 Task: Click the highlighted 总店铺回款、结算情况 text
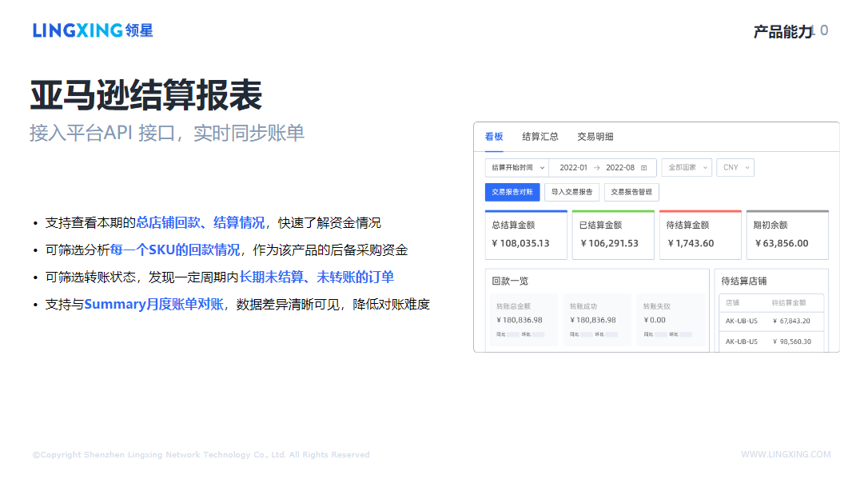[x=201, y=222]
